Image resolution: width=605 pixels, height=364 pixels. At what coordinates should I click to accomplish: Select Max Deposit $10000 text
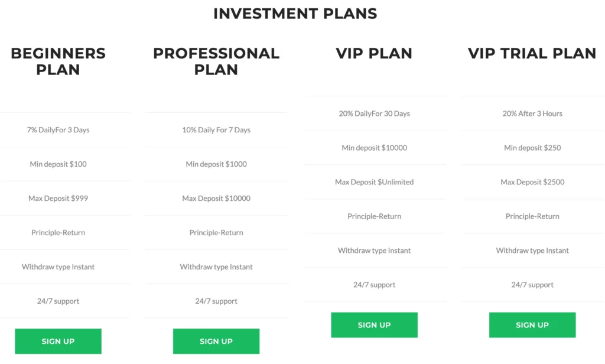[216, 198]
